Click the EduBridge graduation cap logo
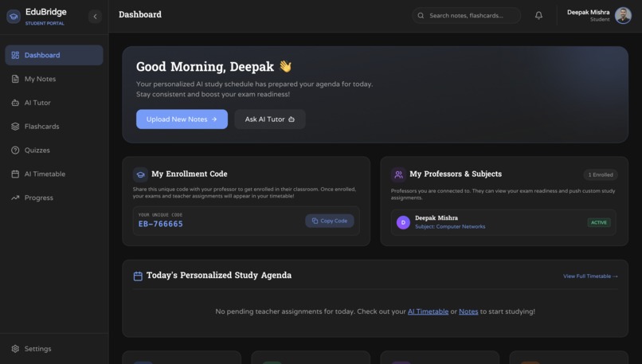This screenshot has height=364, width=642. tap(14, 17)
